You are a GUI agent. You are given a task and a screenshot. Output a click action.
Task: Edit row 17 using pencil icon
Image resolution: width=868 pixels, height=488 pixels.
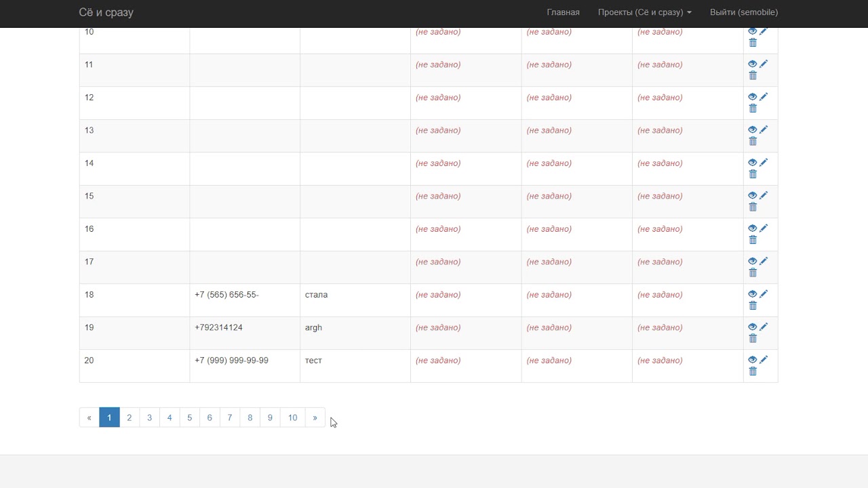[764, 261]
